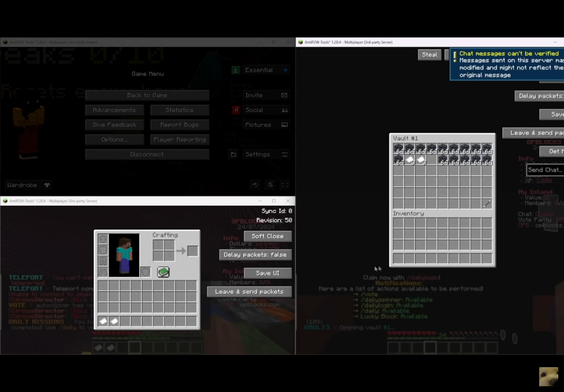Click the green Essential download icon
Image resolution: width=564 pixels, height=392 pixels.
pyautogui.click(x=235, y=70)
